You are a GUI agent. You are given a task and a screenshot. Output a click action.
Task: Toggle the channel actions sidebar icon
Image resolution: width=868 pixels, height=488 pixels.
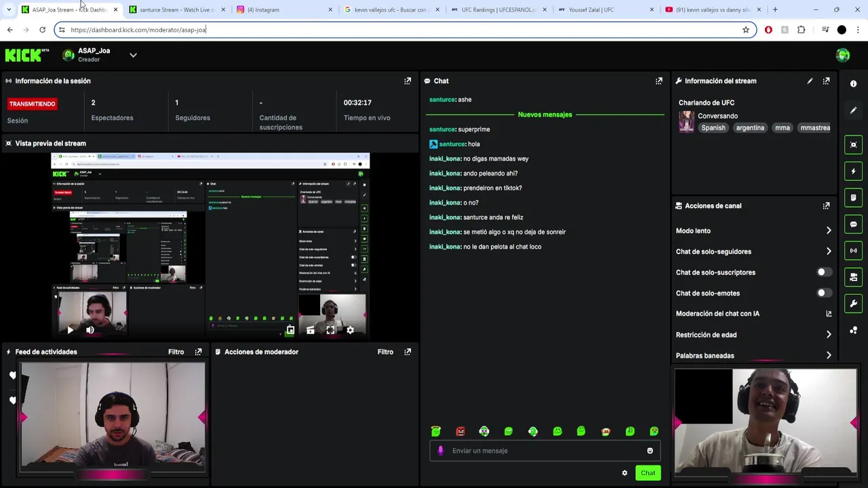click(853, 277)
